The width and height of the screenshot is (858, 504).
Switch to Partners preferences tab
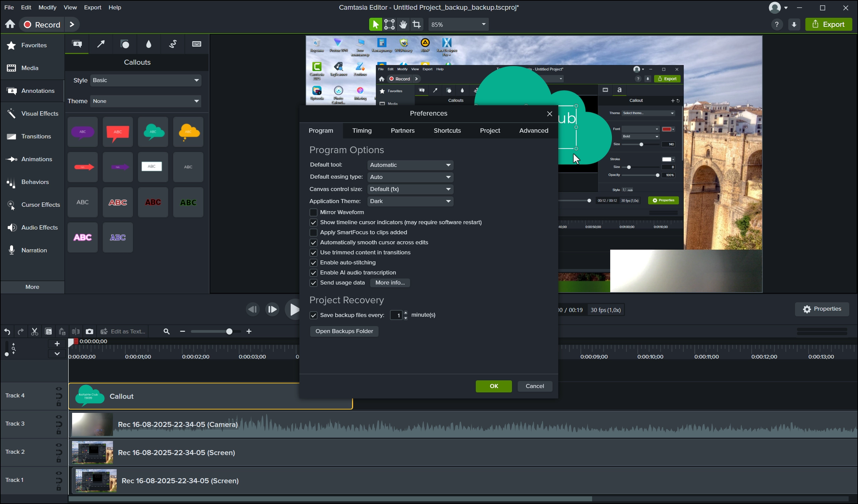click(402, 131)
